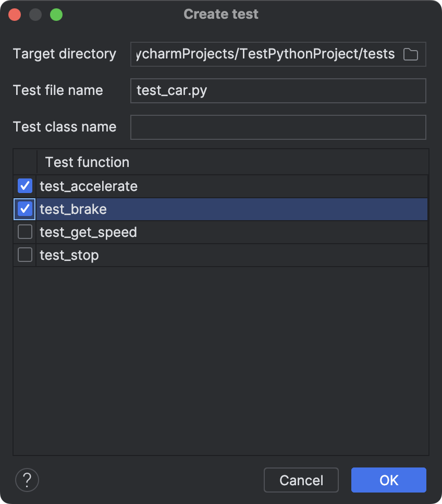Enable the test_get_speed checkbox
The height and width of the screenshot is (504, 442).
24,231
